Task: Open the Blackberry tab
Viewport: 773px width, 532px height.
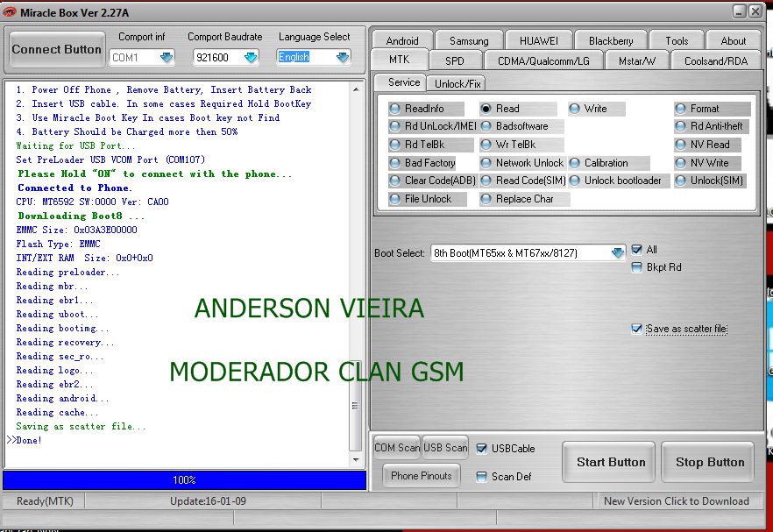Action: 611,40
